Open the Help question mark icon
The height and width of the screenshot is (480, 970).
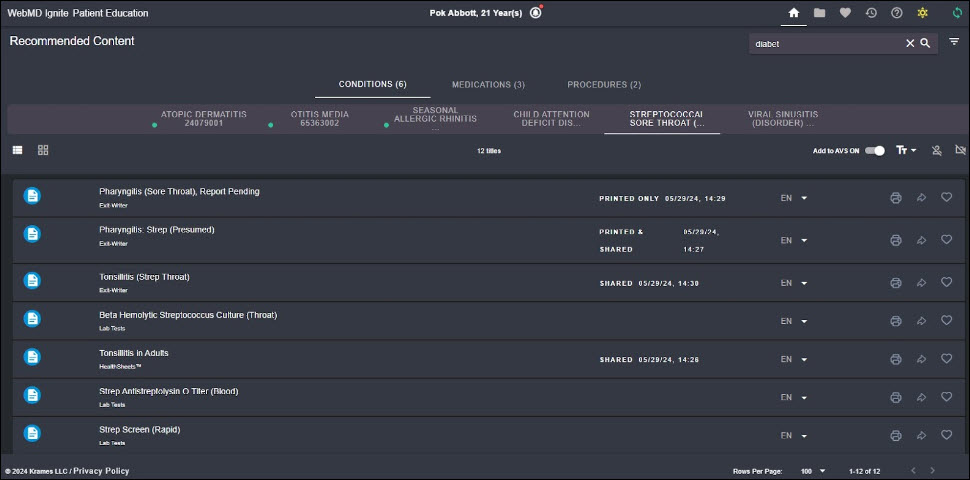click(x=897, y=13)
